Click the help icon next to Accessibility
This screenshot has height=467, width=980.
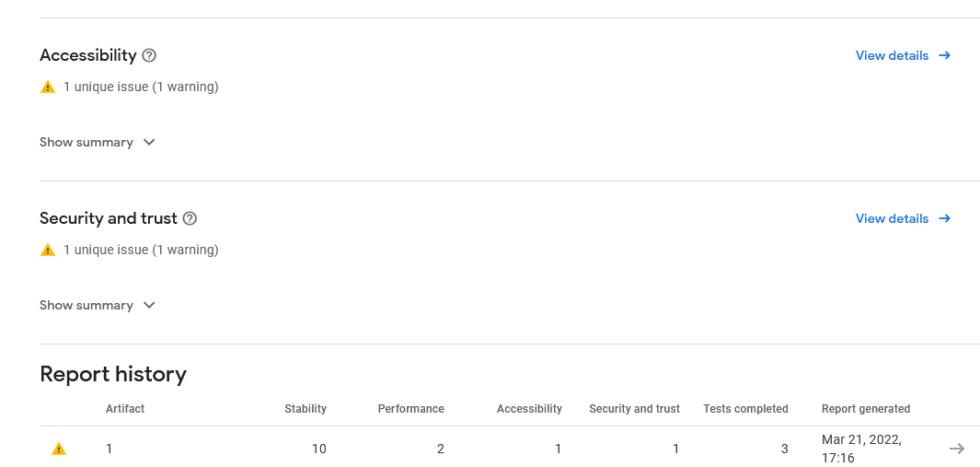[x=149, y=55]
